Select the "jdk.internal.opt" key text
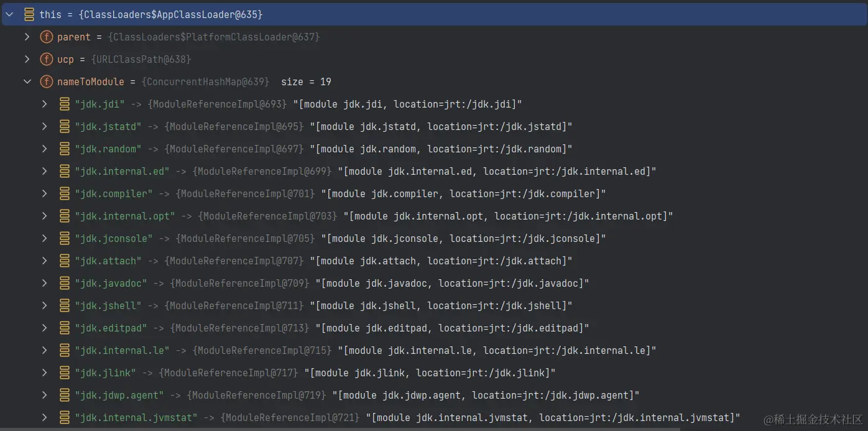The height and width of the screenshot is (431, 868). 125,216
